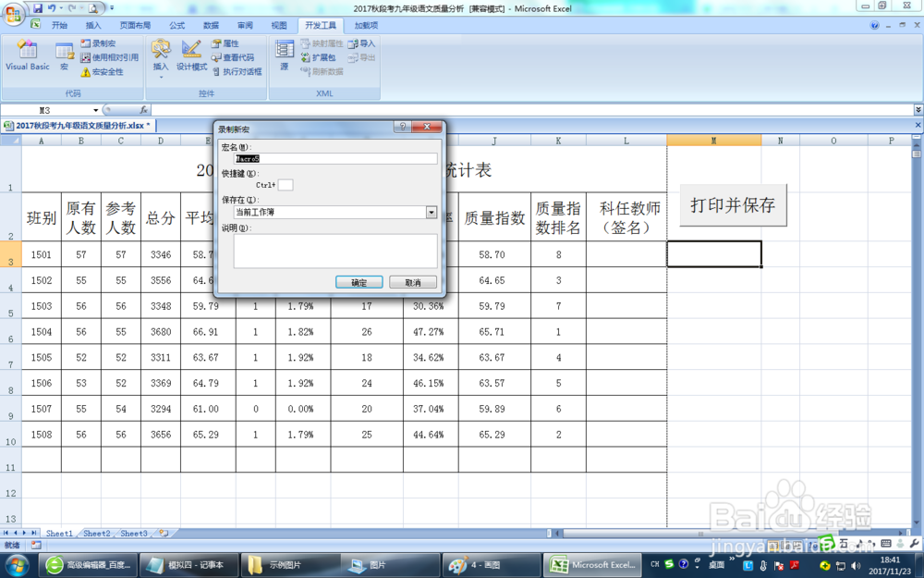Click the 打印并保存 button
Screen dimensions: 924x578
[x=733, y=205]
